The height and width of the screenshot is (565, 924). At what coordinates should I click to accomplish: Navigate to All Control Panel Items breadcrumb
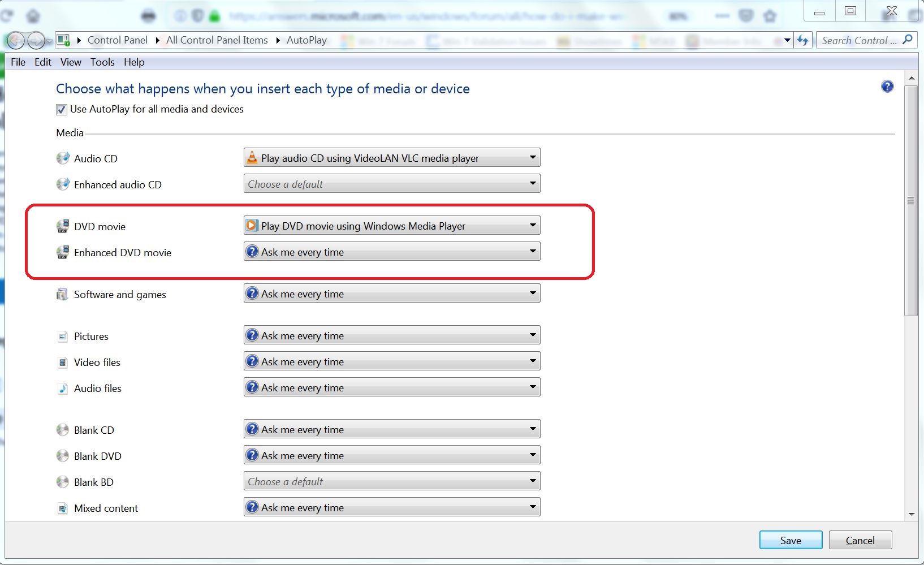pos(217,40)
